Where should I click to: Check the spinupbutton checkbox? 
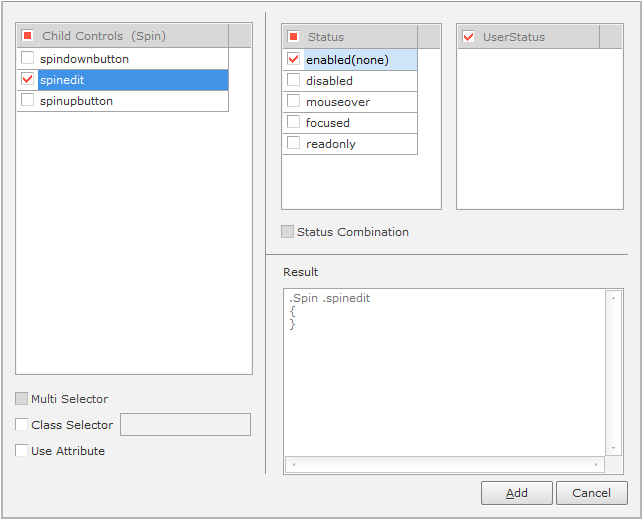[x=28, y=101]
